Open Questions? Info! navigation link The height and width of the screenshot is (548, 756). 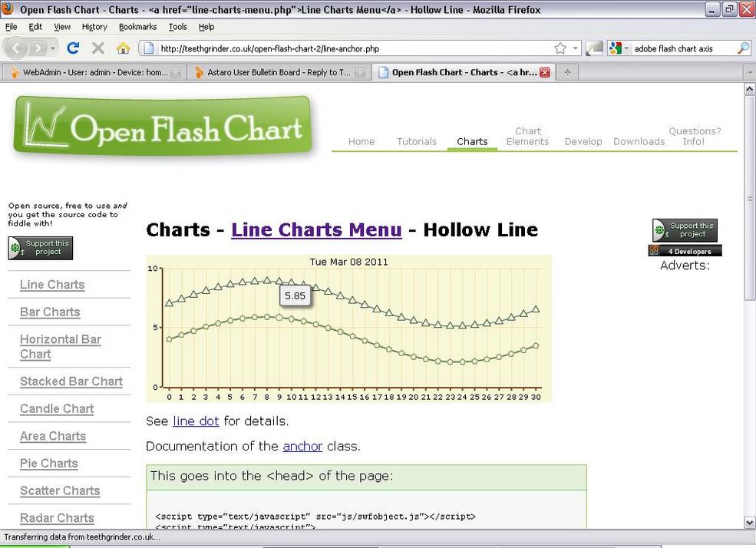click(x=695, y=136)
